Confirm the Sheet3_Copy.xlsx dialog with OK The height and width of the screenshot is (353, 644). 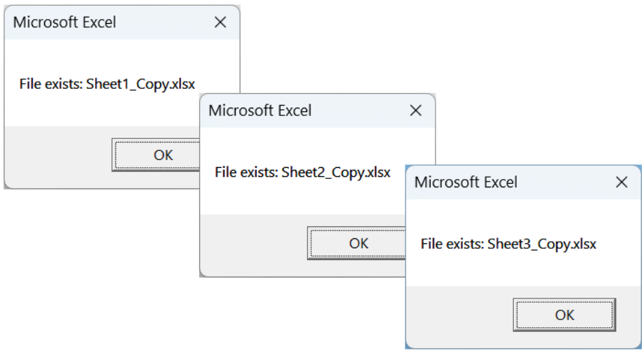[564, 315]
